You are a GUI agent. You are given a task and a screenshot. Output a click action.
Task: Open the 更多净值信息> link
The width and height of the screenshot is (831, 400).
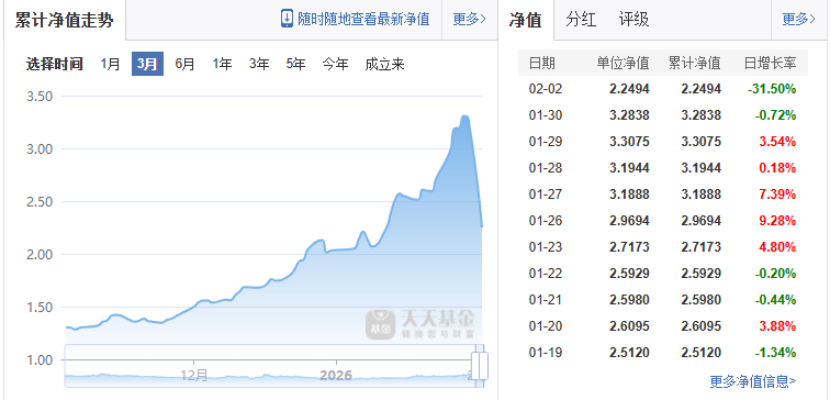click(x=753, y=381)
